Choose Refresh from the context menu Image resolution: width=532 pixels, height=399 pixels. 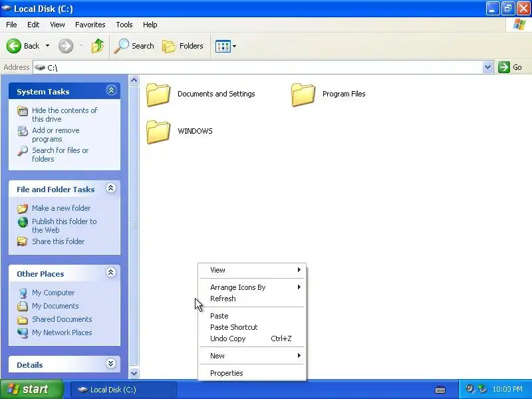tap(252, 299)
